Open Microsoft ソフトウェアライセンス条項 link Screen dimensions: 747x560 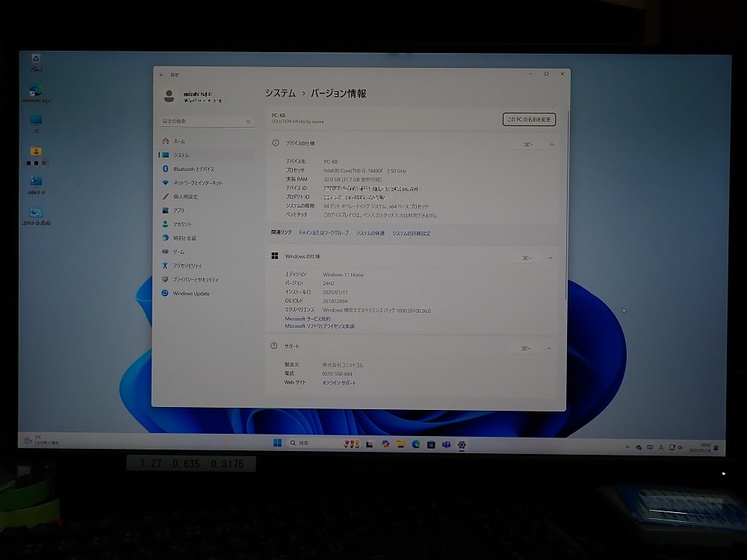pos(320,326)
